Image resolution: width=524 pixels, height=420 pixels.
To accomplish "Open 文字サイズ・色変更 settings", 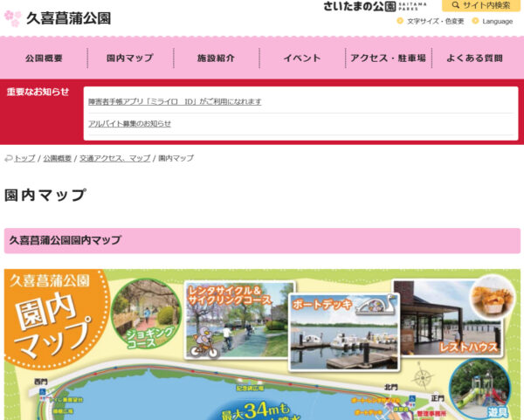I will tap(436, 21).
